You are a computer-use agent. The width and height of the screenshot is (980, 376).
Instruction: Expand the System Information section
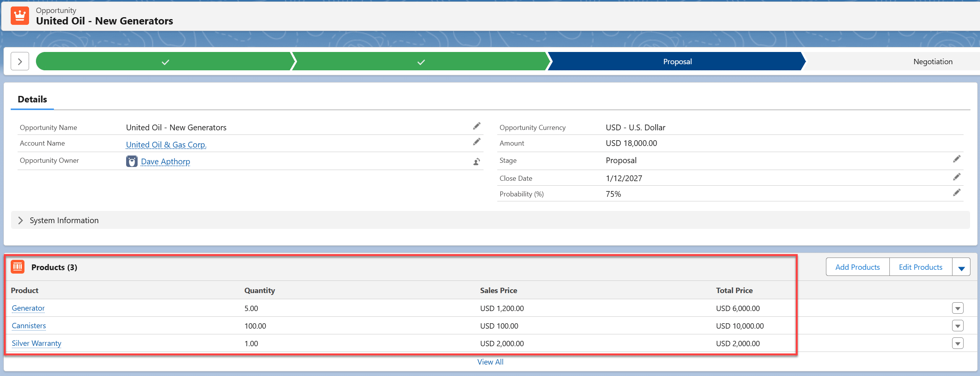(x=21, y=220)
